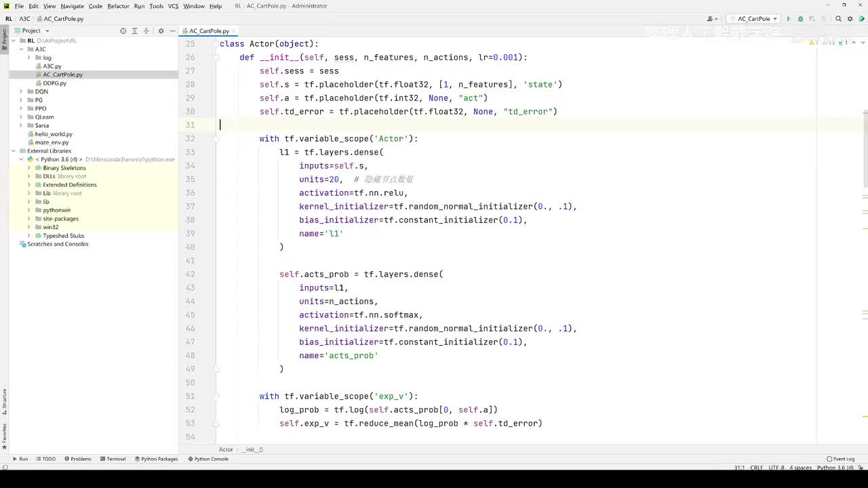Expand all in Project panel
This screenshot has width=868, height=488.
(134, 30)
